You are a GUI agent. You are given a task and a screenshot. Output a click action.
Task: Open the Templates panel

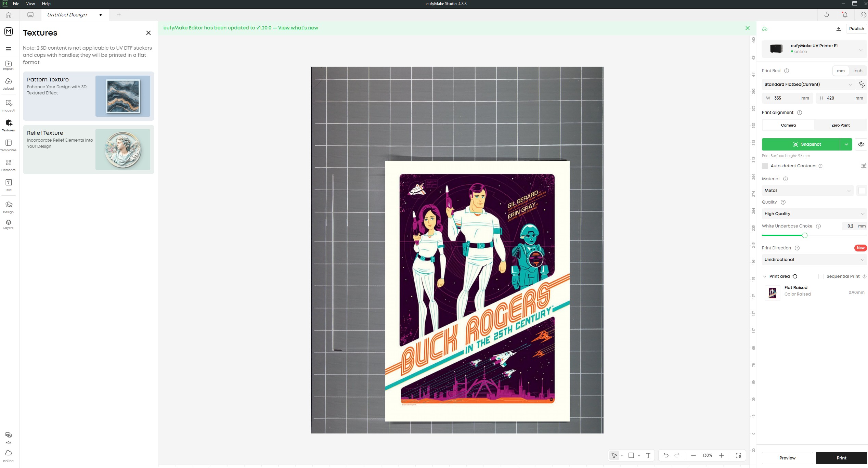point(9,145)
